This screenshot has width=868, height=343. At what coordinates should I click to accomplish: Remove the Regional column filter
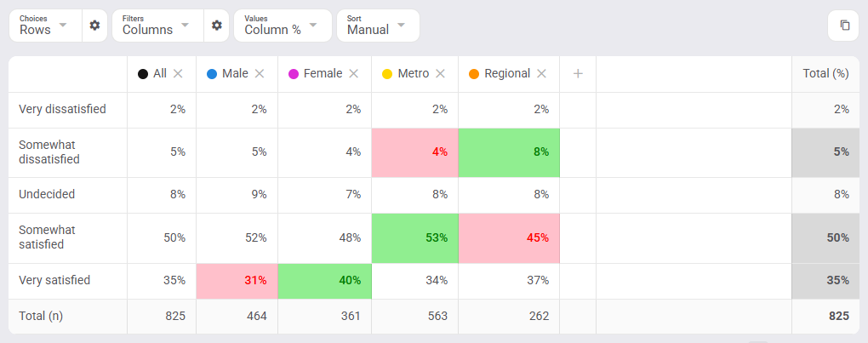[541, 73]
